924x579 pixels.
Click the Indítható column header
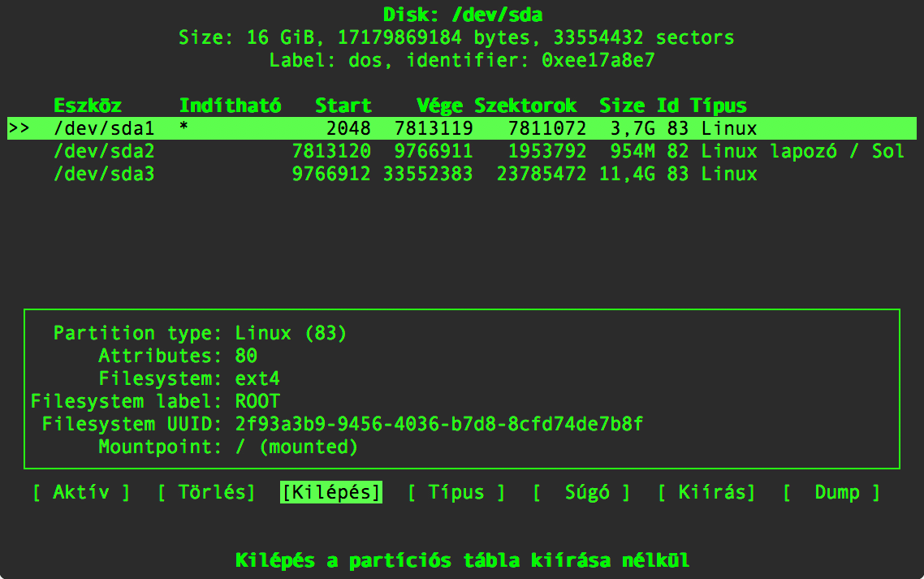point(230,106)
